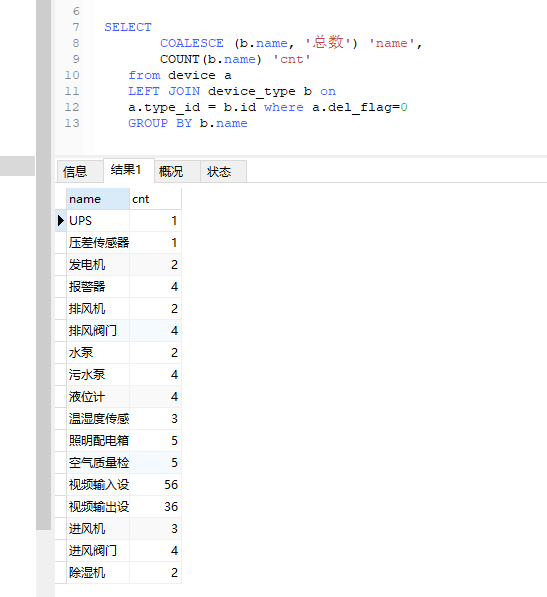Image resolution: width=547 pixels, height=597 pixels.
Task: Click line number 10 in the gutter
Action: tap(72, 75)
